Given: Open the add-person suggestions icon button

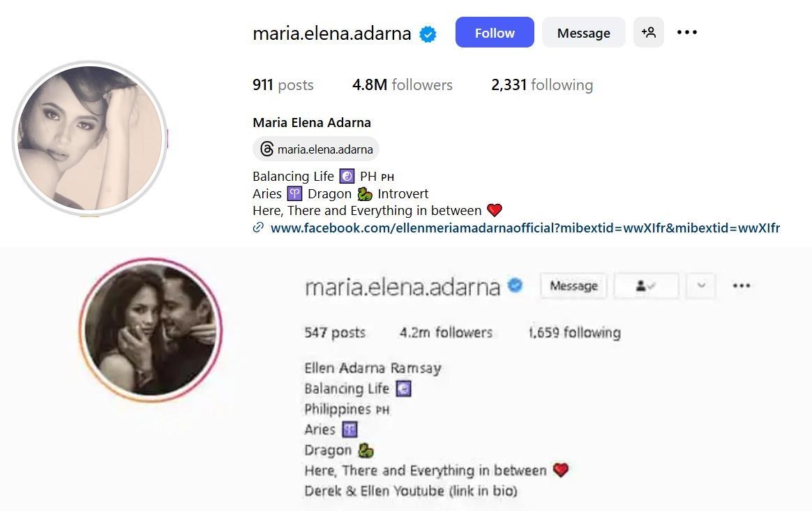Looking at the screenshot, I should pos(648,32).
